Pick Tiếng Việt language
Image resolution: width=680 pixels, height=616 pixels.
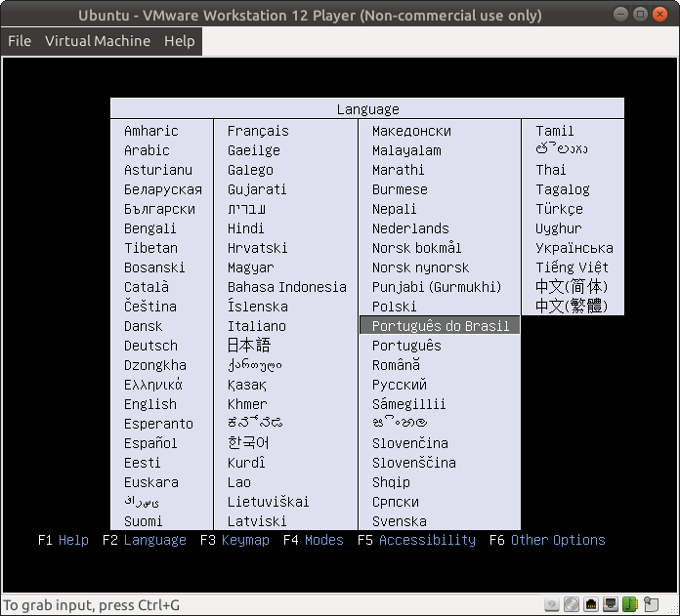point(572,267)
